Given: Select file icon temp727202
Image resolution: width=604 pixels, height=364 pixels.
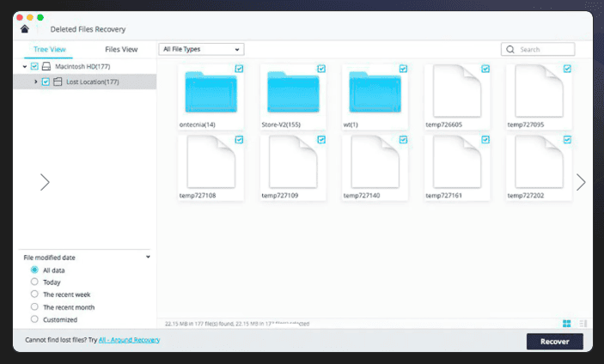Looking at the screenshot, I should (x=539, y=162).
